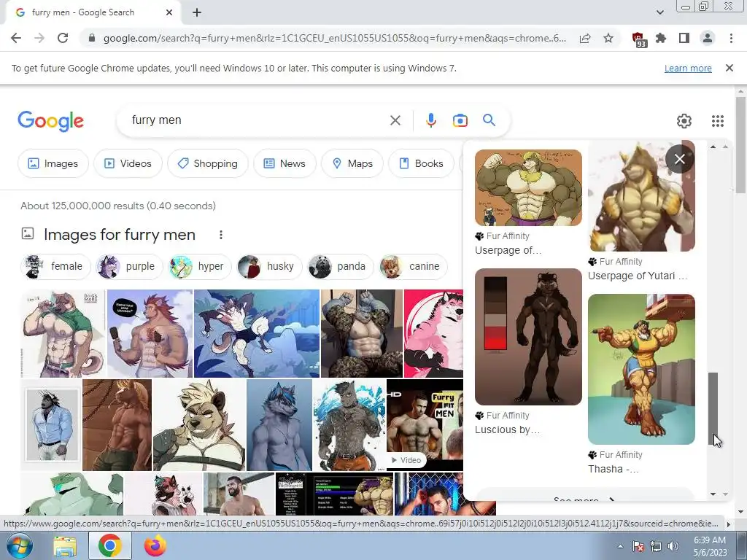Viewport: 747px width, 560px height.
Task: Open the tab search chevron in title bar
Action: pyautogui.click(x=659, y=12)
